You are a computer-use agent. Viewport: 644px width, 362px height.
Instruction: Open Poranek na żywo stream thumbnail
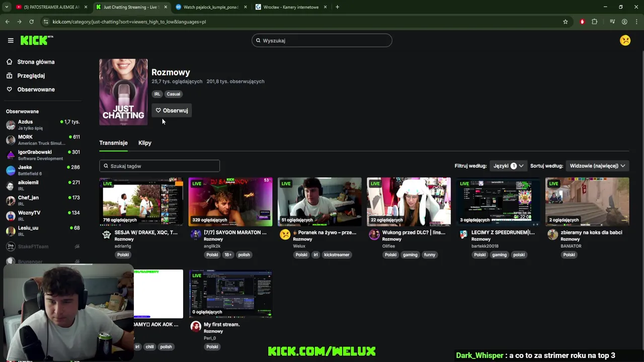click(319, 202)
